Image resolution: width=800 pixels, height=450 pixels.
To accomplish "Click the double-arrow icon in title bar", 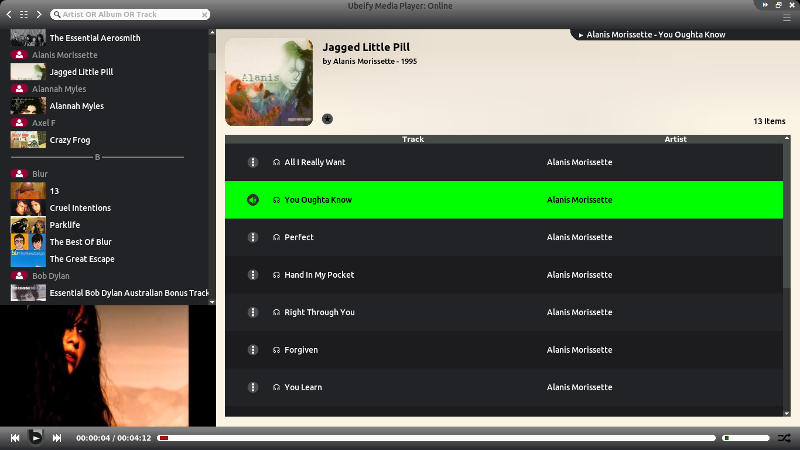I will coord(765,5).
